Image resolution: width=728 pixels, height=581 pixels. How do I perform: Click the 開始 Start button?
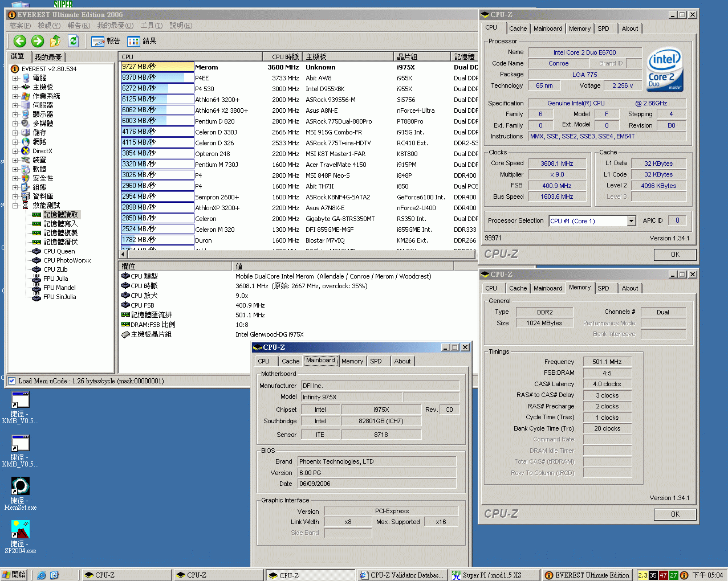[14, 575]
